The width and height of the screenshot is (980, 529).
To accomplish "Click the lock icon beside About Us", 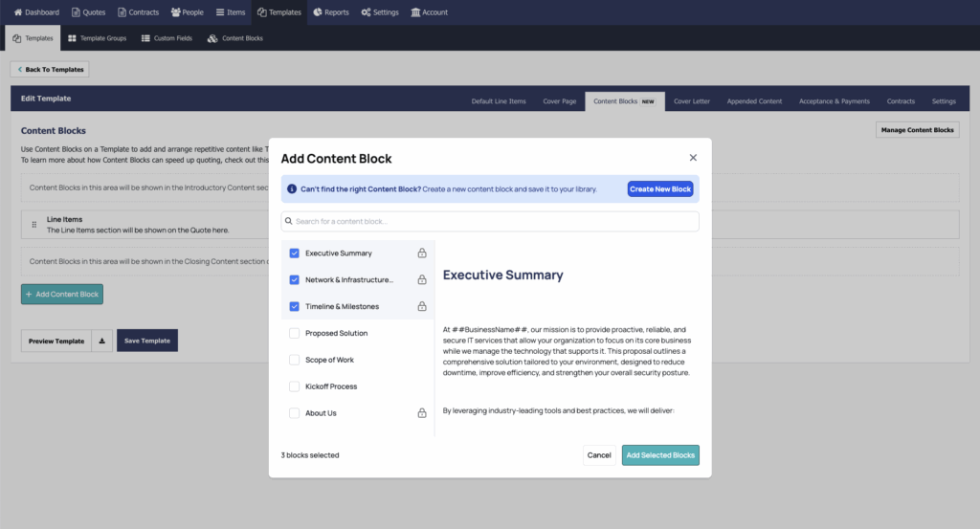I will (x=422, y=413).
